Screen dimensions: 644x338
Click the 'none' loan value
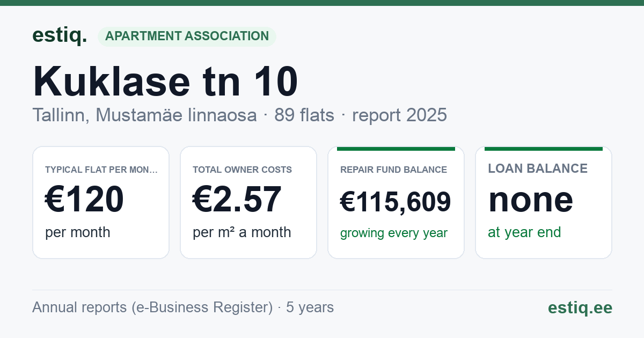coord(530,200)
